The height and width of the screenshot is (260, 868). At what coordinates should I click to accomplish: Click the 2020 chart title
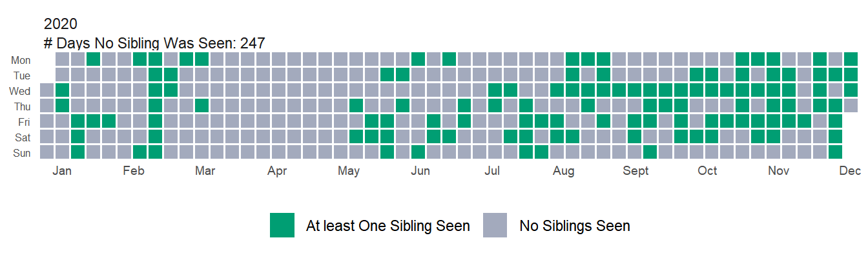click(x=61, y=25)
